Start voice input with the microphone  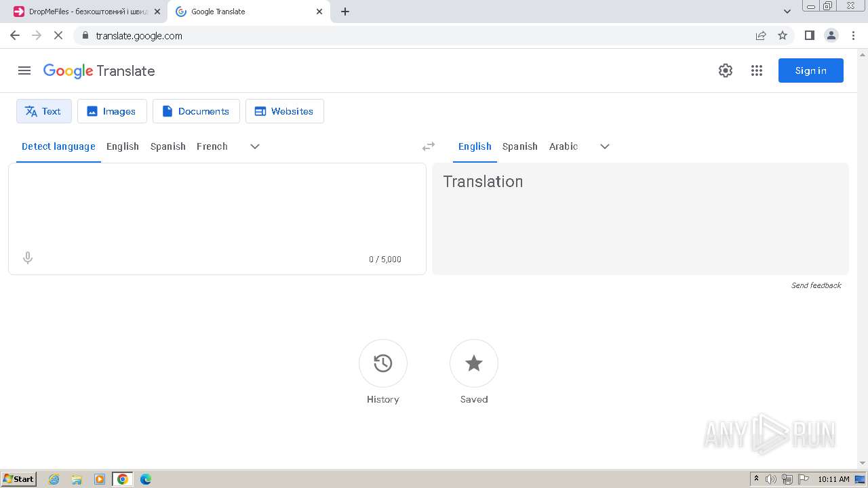[x=28, y=258]
